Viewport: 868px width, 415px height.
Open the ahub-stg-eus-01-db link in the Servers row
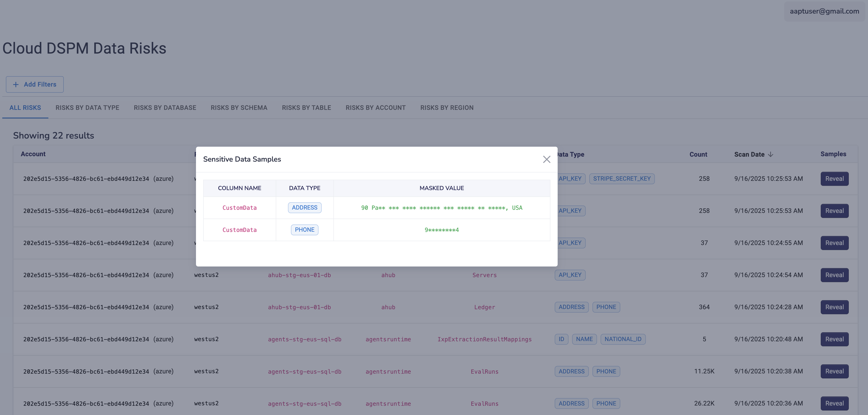coord(299,275)
